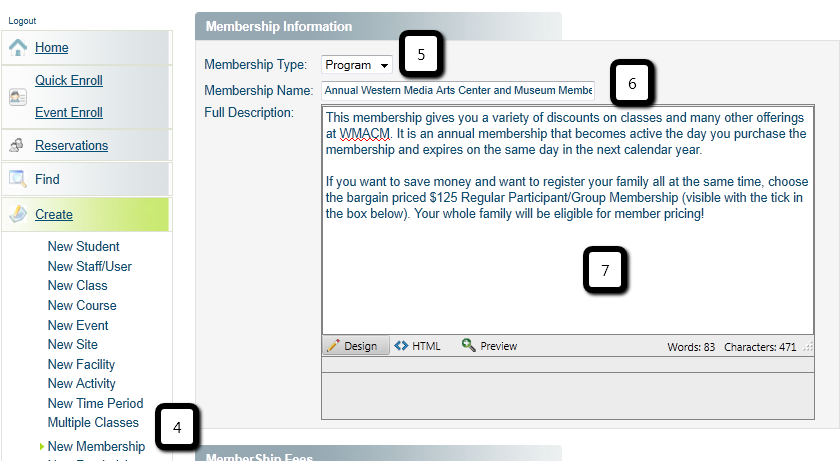Select New Student in the Create menu
This screenshot has height=461, width=840.
click(83, 247)
